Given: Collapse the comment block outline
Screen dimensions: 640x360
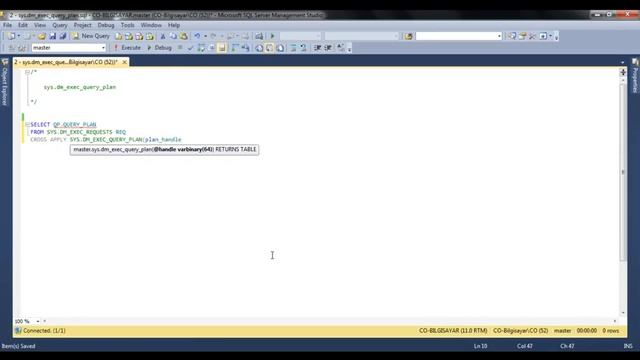Looking at the screenshot, I should [27, 72].
